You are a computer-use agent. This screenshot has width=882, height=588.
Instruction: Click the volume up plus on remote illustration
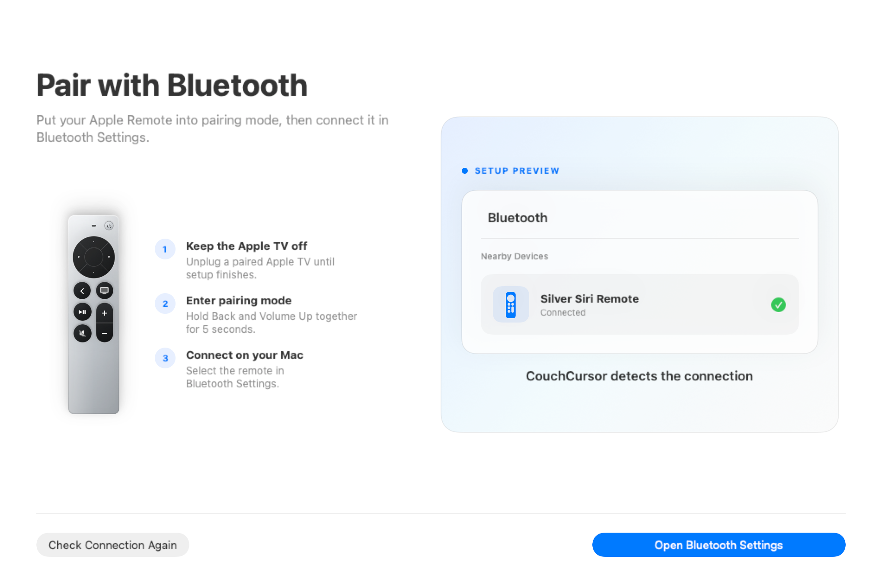tap(105, 313)
